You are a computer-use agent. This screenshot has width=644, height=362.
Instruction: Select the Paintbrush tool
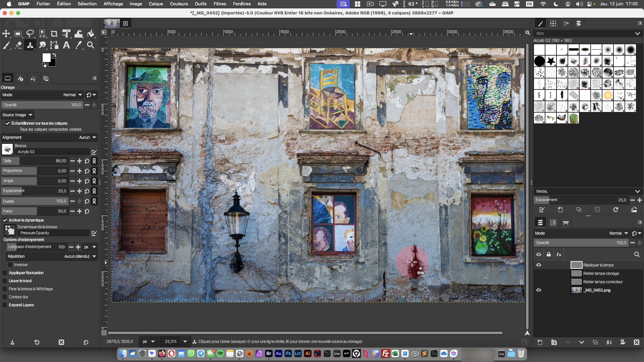(x=6, y=45)
